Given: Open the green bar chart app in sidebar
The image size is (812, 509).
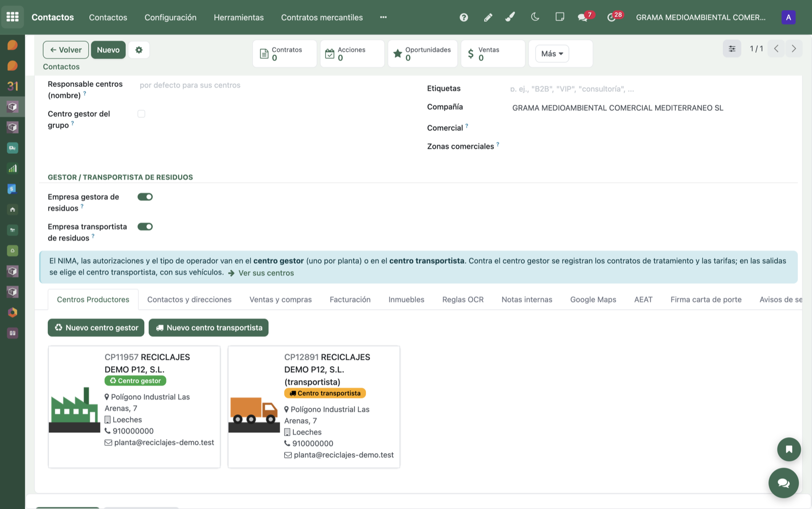Looking at the screenshot, I should 13,169.
